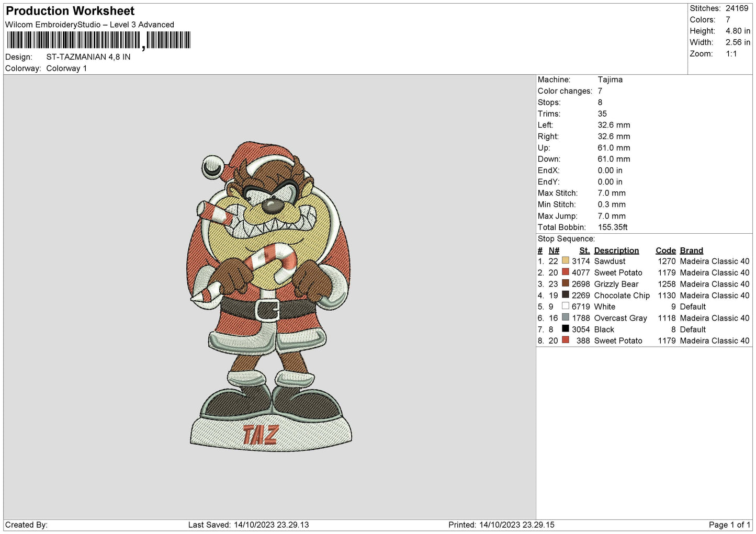Click the Trims value '35'

pyautogui.click(x=602, y=113)
